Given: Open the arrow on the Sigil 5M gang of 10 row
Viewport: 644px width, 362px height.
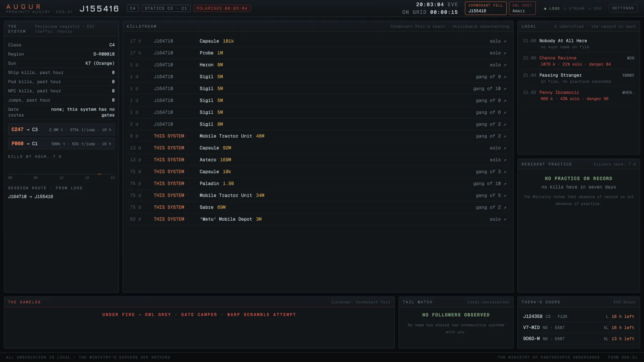Looking at the screenshot, I should pyautogui.click(x=505, y=89).
